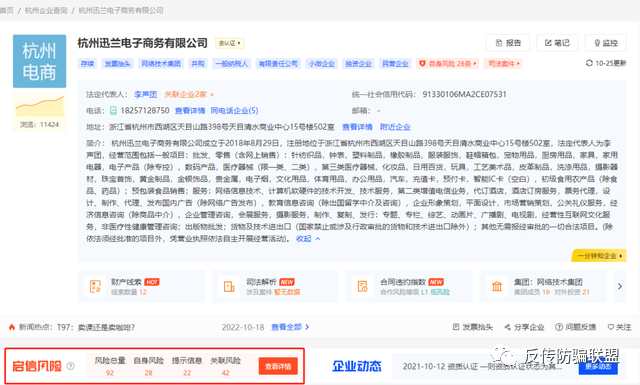Open news headline T97：卖课还是卖咖啡?

(x=96, y=327)
